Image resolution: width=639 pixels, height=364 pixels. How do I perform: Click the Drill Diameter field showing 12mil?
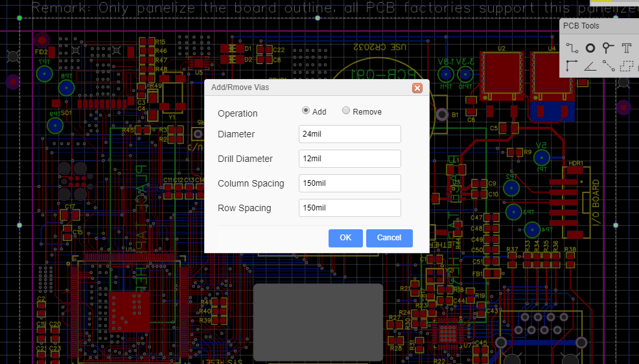(x=350, y=159)
